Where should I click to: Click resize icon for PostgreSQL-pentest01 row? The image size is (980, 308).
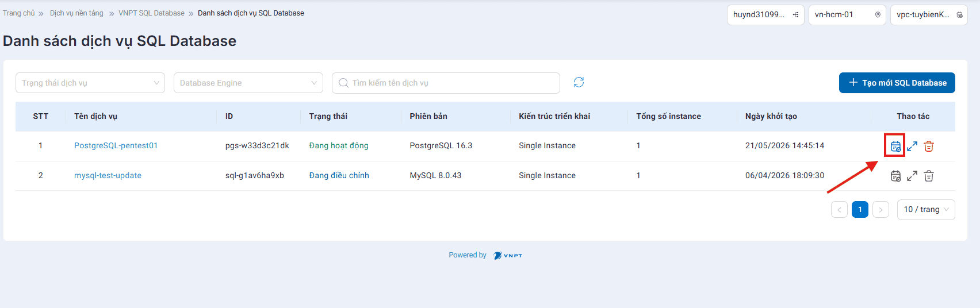tap(912, 146)
